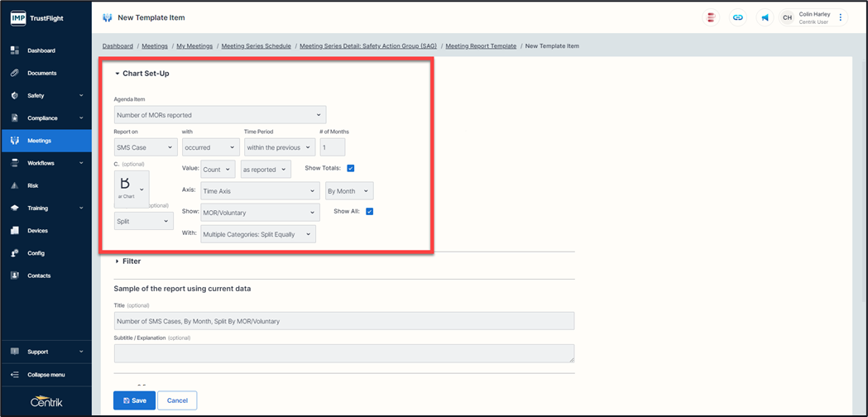Screen dimensions: 868x417
Task: Toggle the Show Totals checkbox
Action: click(351, 169)
